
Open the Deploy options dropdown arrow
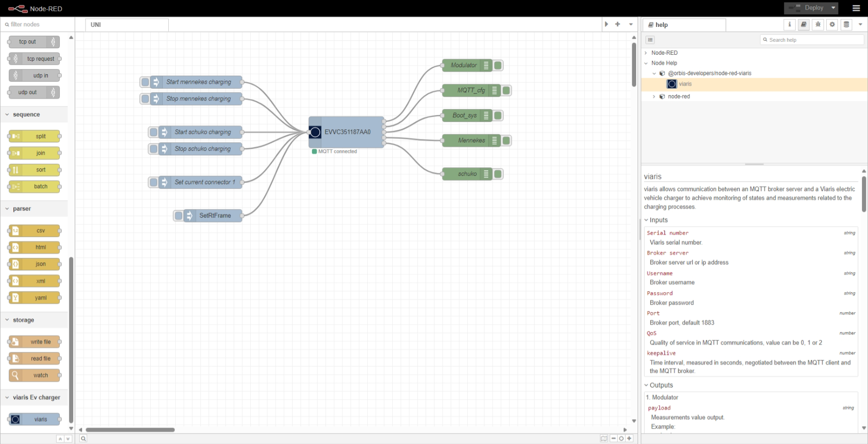833,8
